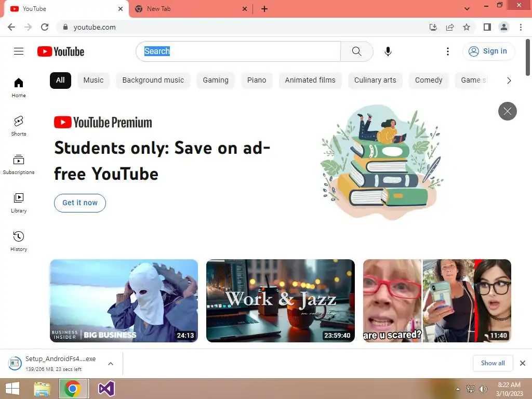Open the Chrome profile icon
532x399 pixels.
(504, 27)
